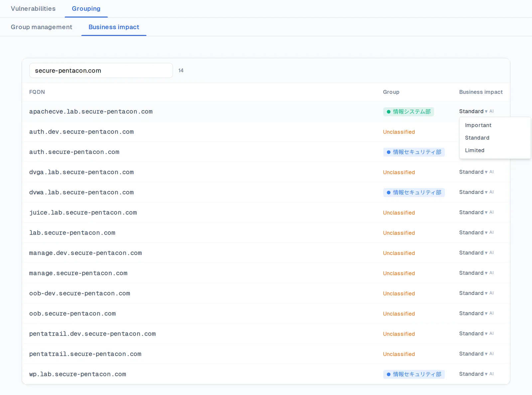Click the 情報システム部 group tag for apachecve

coord(409,112)
